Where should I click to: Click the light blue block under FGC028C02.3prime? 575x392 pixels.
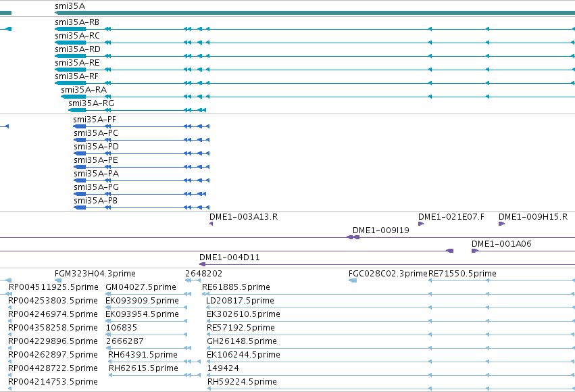(x=353, y=280)
